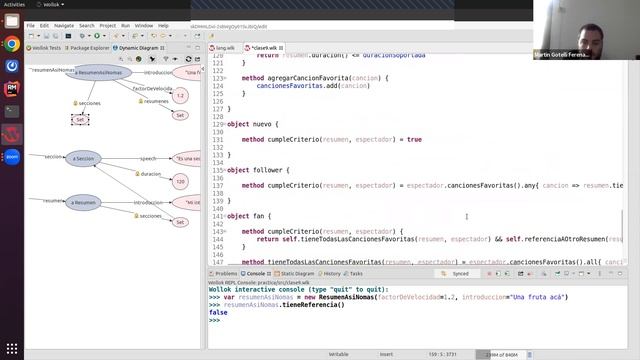
Task: Select the '120' duracion value node
Action: 180,182
